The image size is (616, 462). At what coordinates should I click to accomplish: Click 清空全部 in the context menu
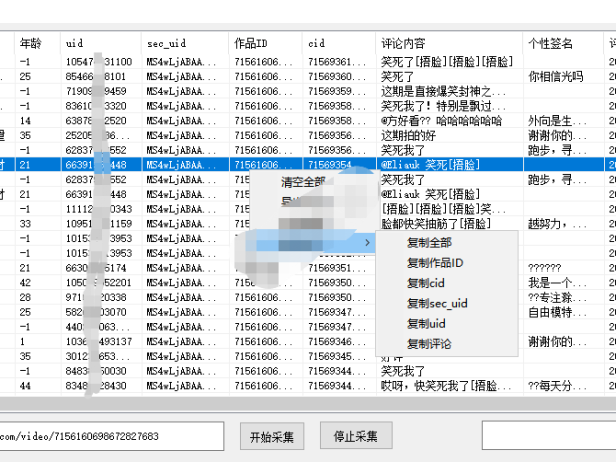click(303, 182)
